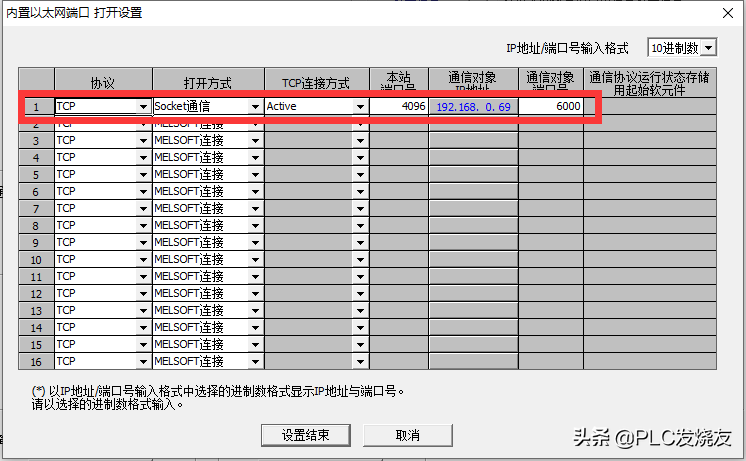This screenshot has height=461, width=746.
Task: Open row 12 协议 TCP dropdown
Action: (144, 293)
